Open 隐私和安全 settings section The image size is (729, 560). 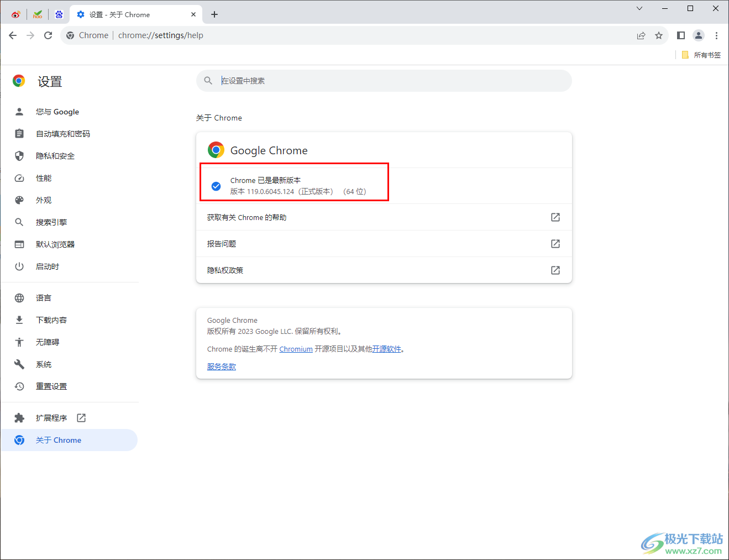[x=69, y=156]
